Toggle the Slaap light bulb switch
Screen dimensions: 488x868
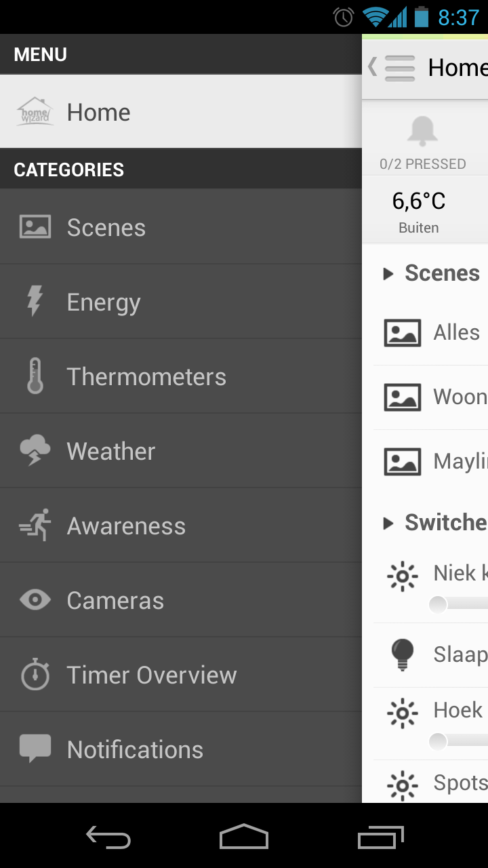click(403, 654)
